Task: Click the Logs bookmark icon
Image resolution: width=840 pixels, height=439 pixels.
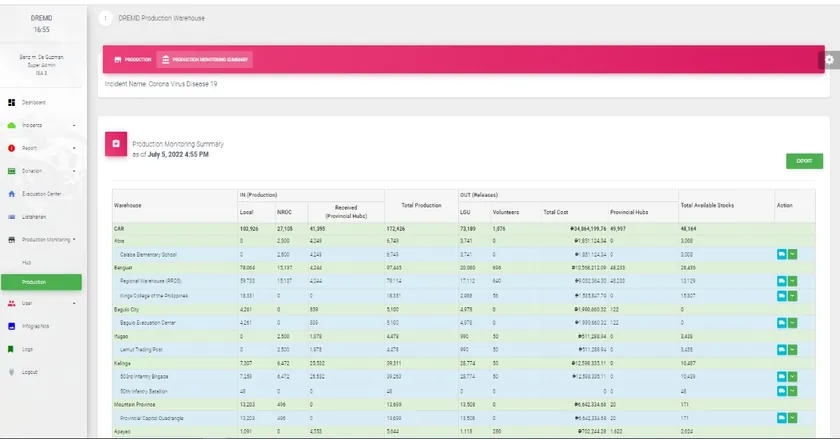Action: point(11,349)
